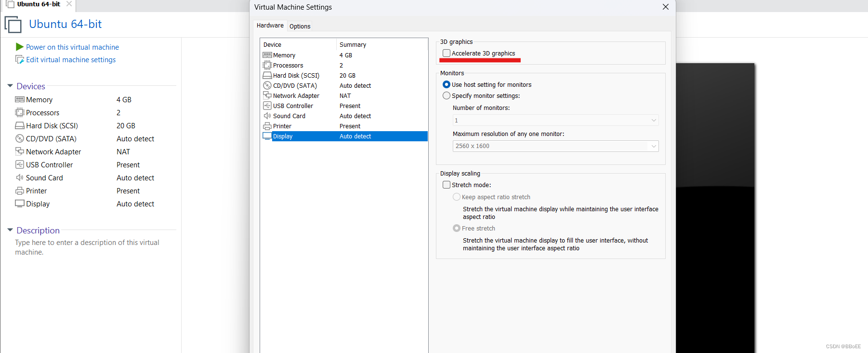Select the Hard Disk (SCSI) row in dialog
Viewport: 868px width, 353px height.
[x=344, y=75]
